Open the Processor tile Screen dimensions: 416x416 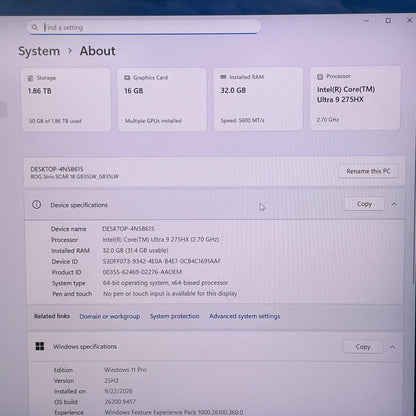(355, 98)
